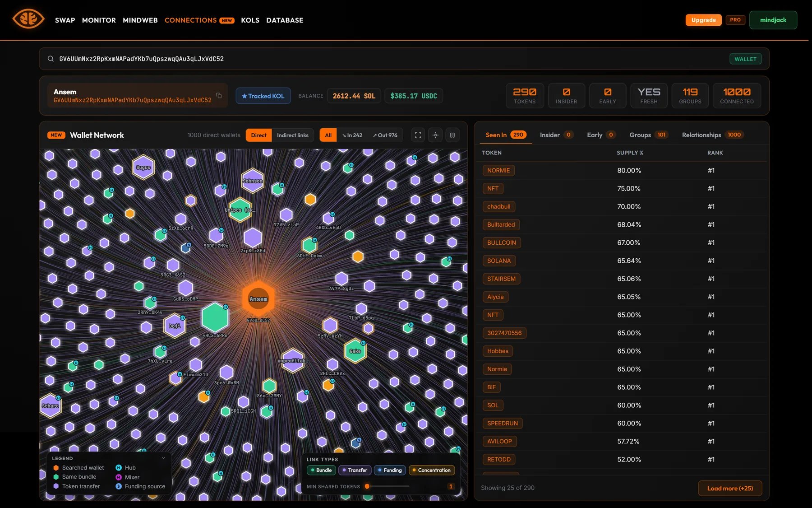The image size is (812, 508).
Task: Select the 3pe6..WxBM node
Action: tap(226, 373)
